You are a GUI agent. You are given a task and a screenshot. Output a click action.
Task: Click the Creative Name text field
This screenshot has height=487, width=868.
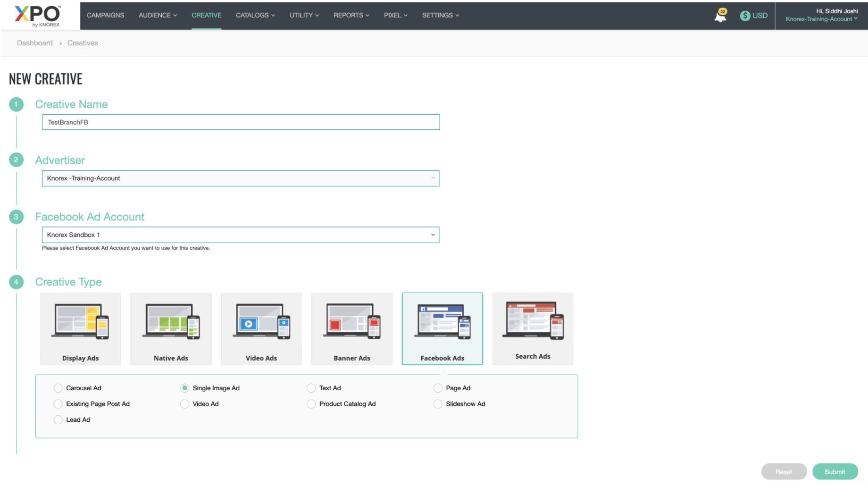241,122
